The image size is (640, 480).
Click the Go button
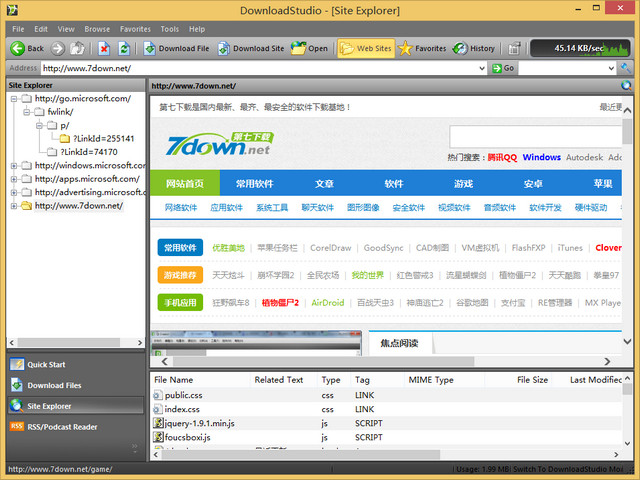[503, 68]
